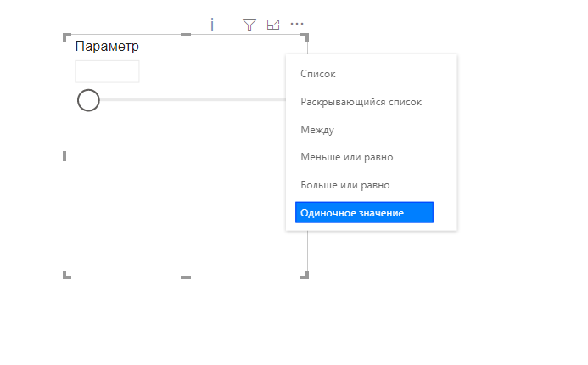Click the bottom-right corner selection handle
Viewport: 588px width, 365px height.
(x=305, y=275)
